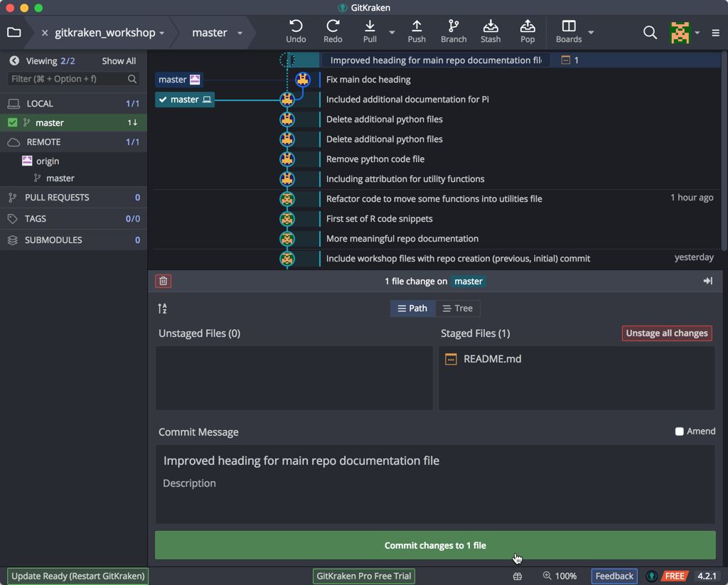Switch to Tree file view

click(x=457, y=308)
